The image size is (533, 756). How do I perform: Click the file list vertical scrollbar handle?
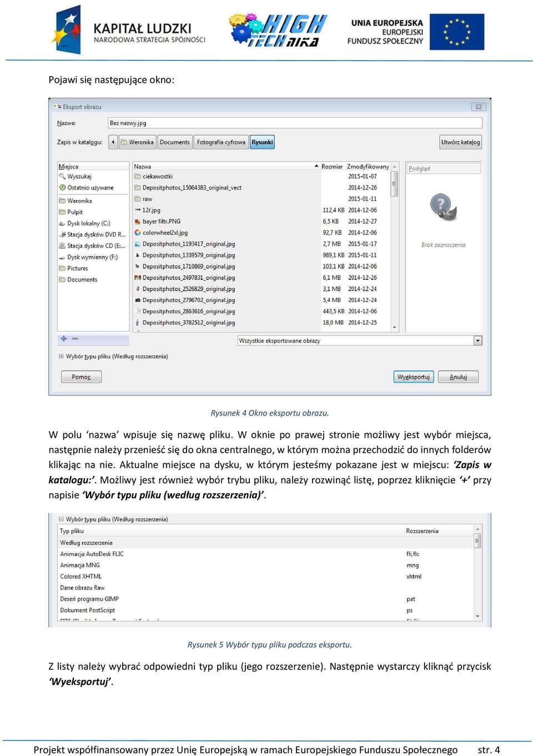394,184
